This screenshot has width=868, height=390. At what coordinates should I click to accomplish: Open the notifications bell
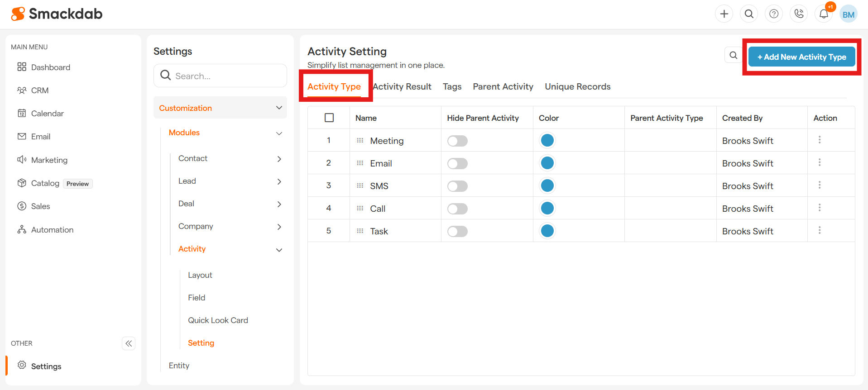tap(824, 14)
